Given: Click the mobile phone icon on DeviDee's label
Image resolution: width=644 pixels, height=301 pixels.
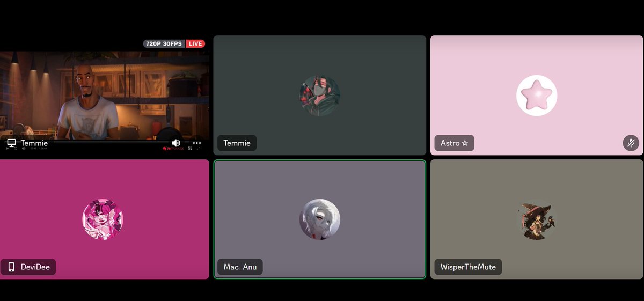Looking at the screenshot, I should pos(11,267).
